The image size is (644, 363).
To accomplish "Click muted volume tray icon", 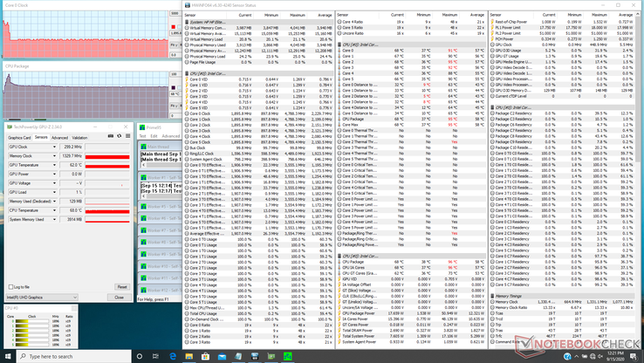I will pos(600,356).
